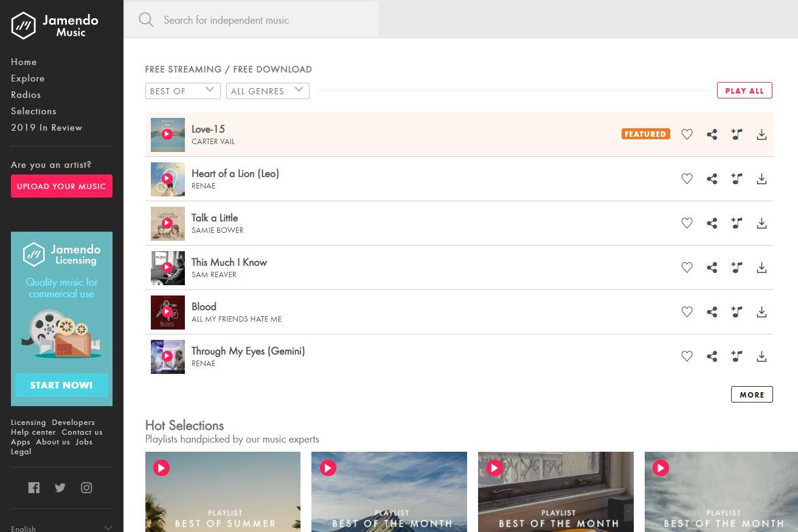Screen dimensions: 798x532
Task: Open the Licensing footer link
Action: (x=29, y=423)
